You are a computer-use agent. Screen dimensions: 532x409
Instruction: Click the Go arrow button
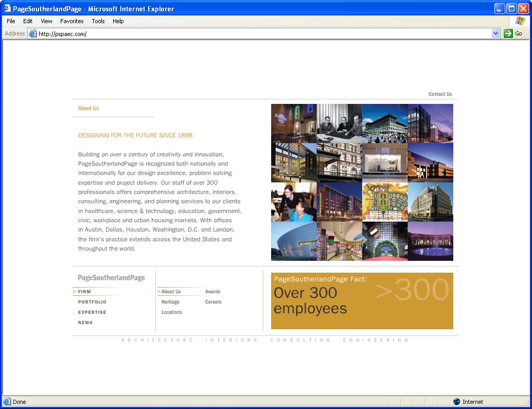click(508, 33)
